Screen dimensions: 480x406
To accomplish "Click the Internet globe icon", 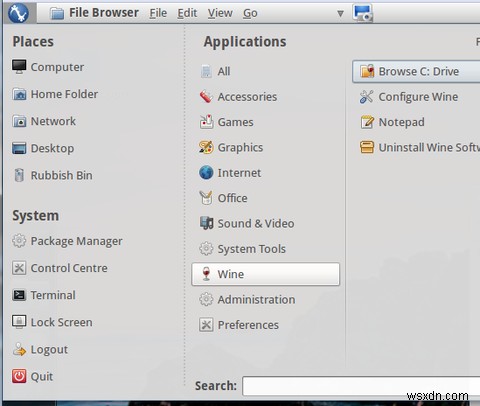I will (x=206, y=172).
